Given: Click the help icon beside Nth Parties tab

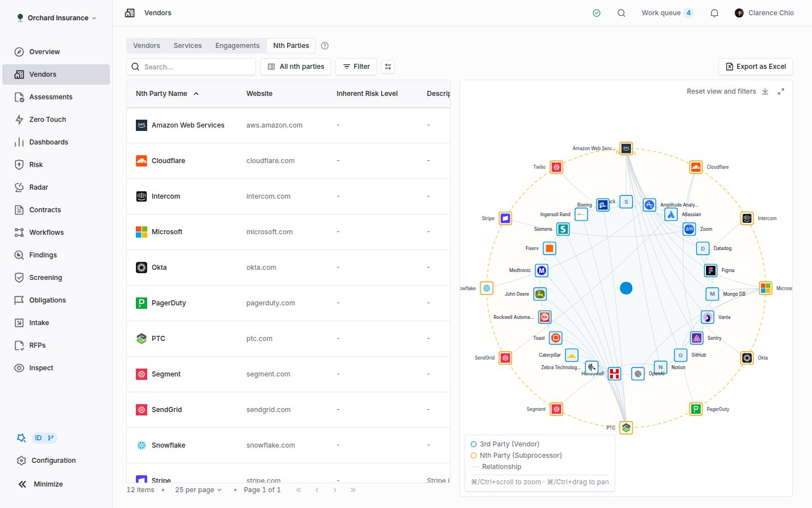Looking at the screenshot, I should (x=325, y=46).
